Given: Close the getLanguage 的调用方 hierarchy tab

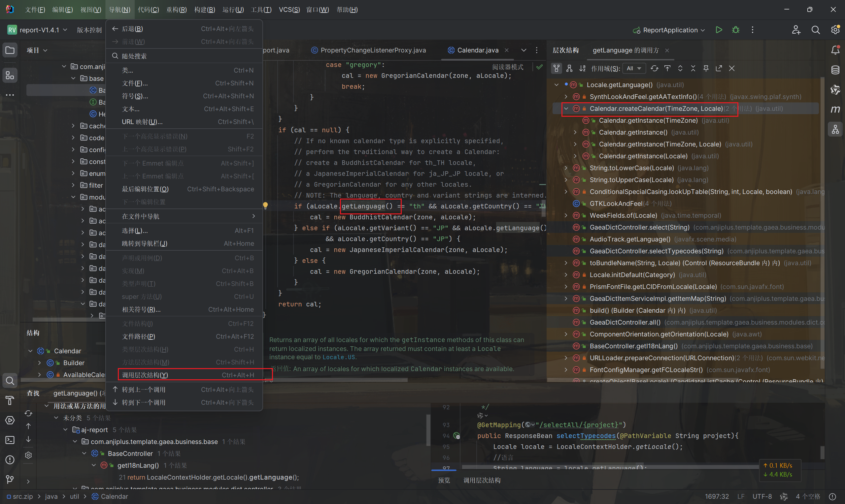Looking at the screenshot, I should [x=667, y=50].
